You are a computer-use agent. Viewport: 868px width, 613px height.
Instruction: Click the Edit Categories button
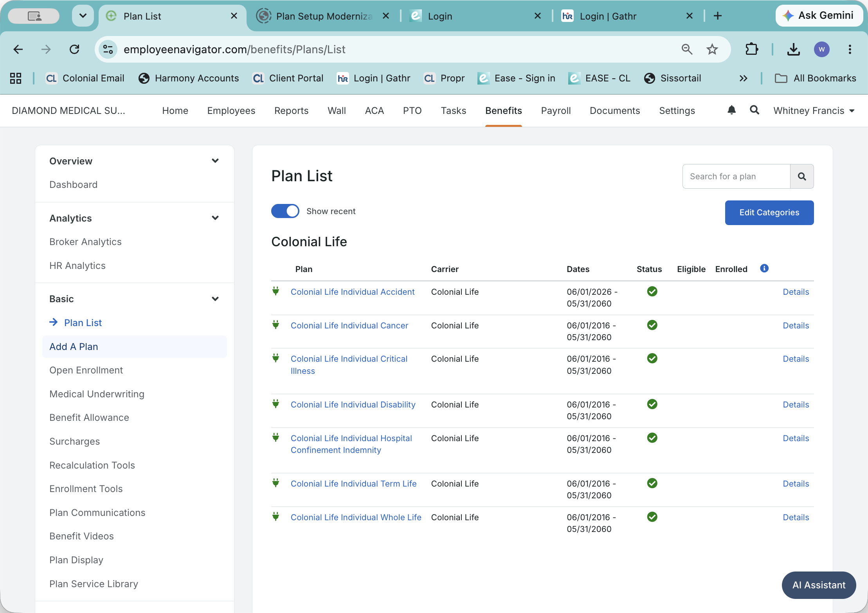click(769, 213)
